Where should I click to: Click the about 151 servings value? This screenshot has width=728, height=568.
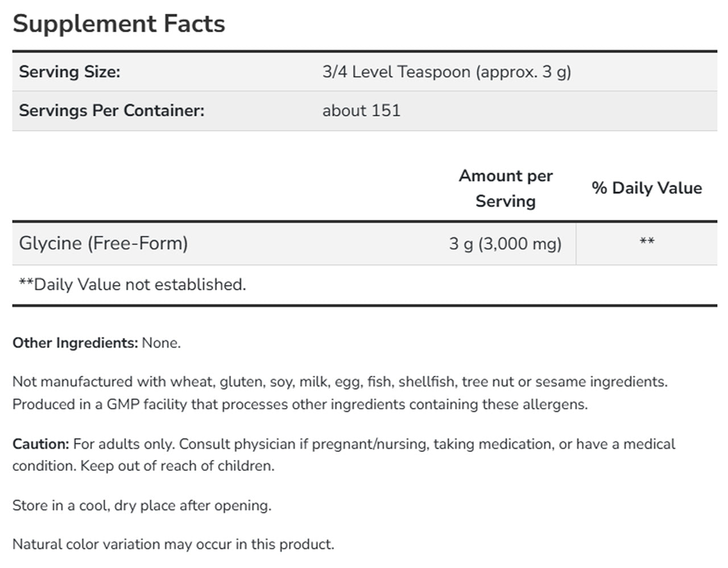tap(361, 110)
